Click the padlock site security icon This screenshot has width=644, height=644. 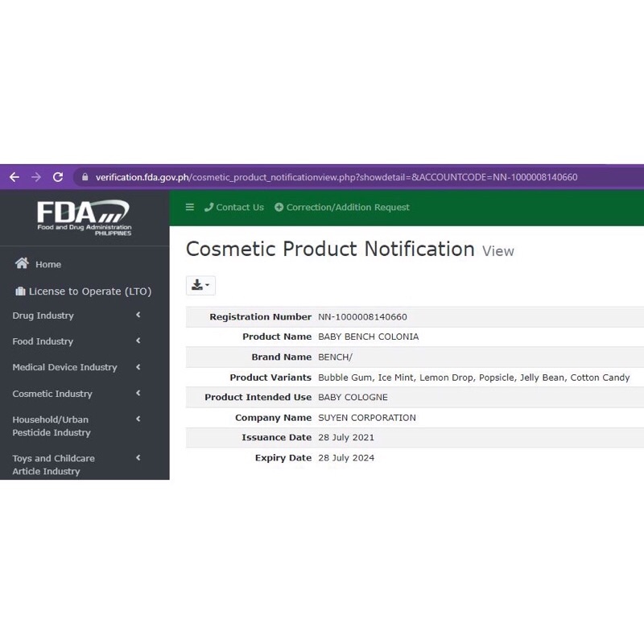pyautogui.click(x=85, y=177)
